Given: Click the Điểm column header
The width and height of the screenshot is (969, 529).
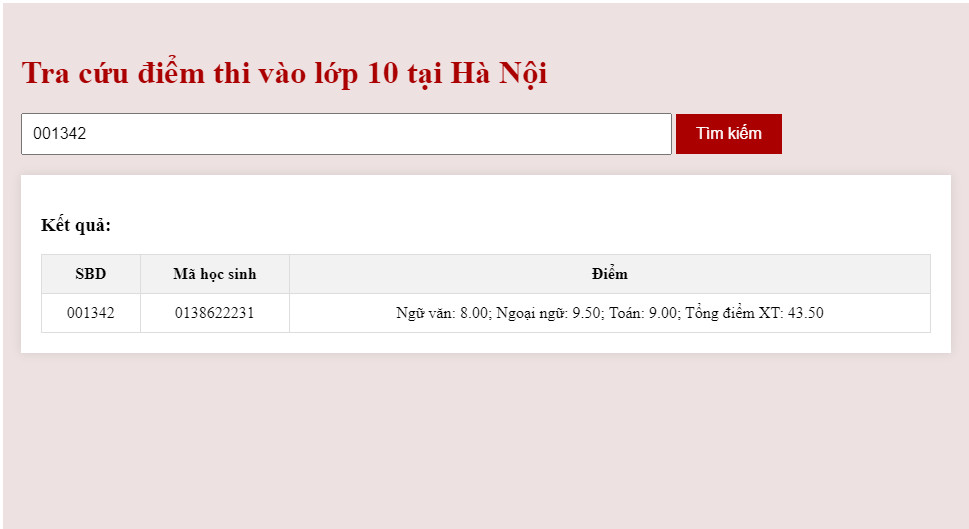Looking at the screenshot, I should [609, 274].
